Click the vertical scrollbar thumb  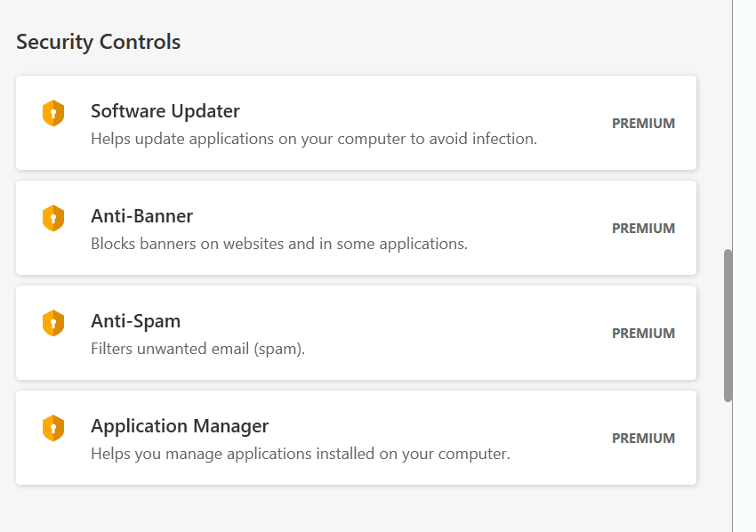click(728, 325)
